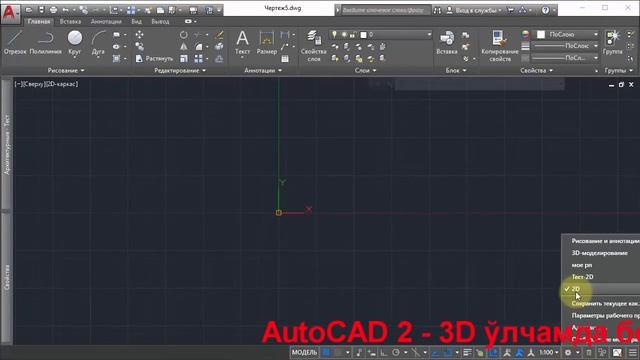This screenshot has width=640, height=360.
Task: Switch to the Вид tab
Action: pos(136,21)
